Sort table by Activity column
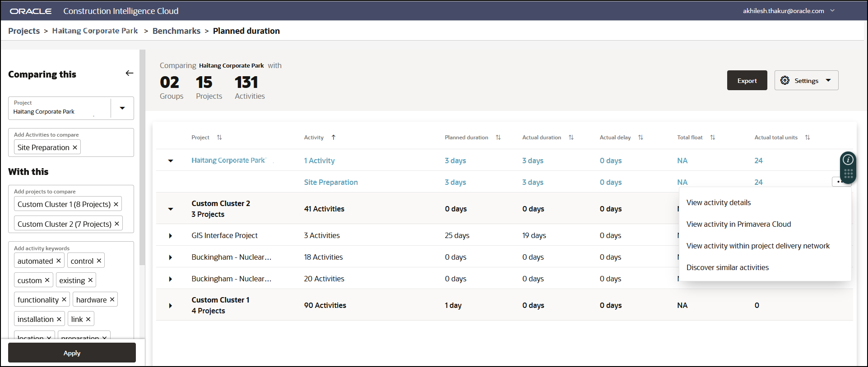The image size is (868, 367). (334, 138)
